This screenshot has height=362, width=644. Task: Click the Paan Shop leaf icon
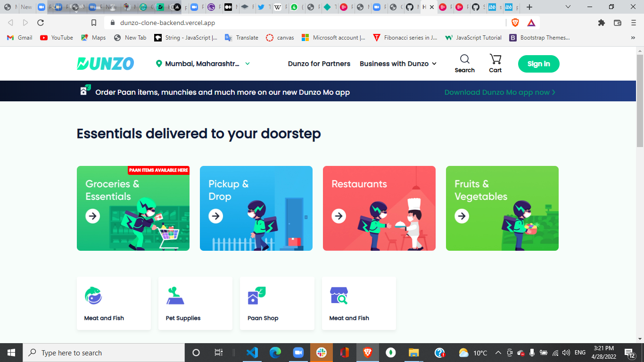(x=257, y=296)
